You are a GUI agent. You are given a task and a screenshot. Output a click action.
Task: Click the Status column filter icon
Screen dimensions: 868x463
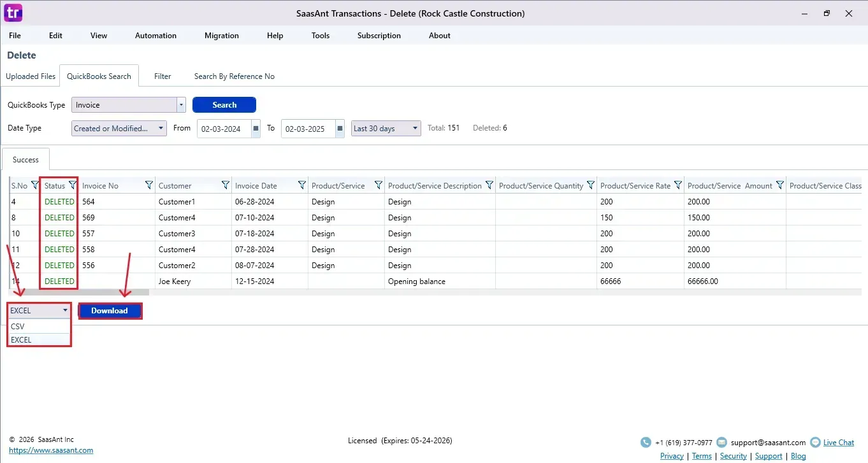point(72,185)
